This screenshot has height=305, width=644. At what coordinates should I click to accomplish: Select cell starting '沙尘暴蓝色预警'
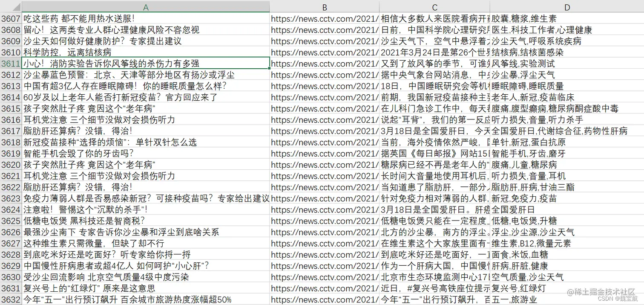pos(146,75)
